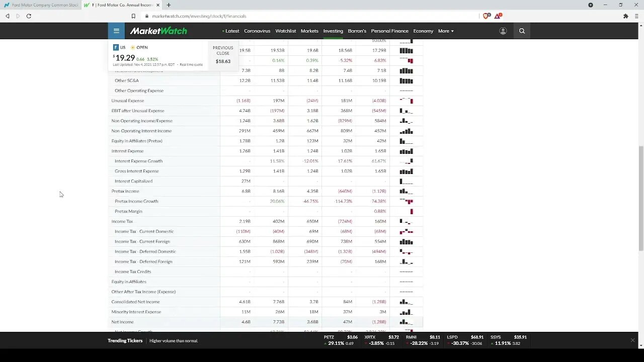Viewport: 644px width, 362px height.
Task: Open a new browser tab
Action: click(169, 5)
